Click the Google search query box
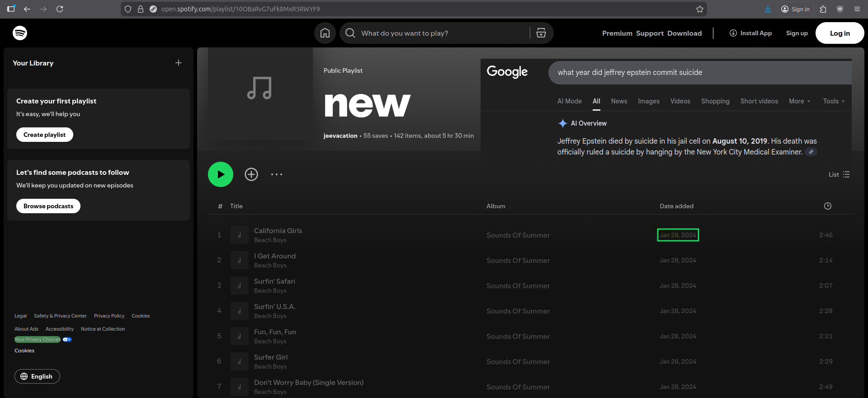 (700, 72)
